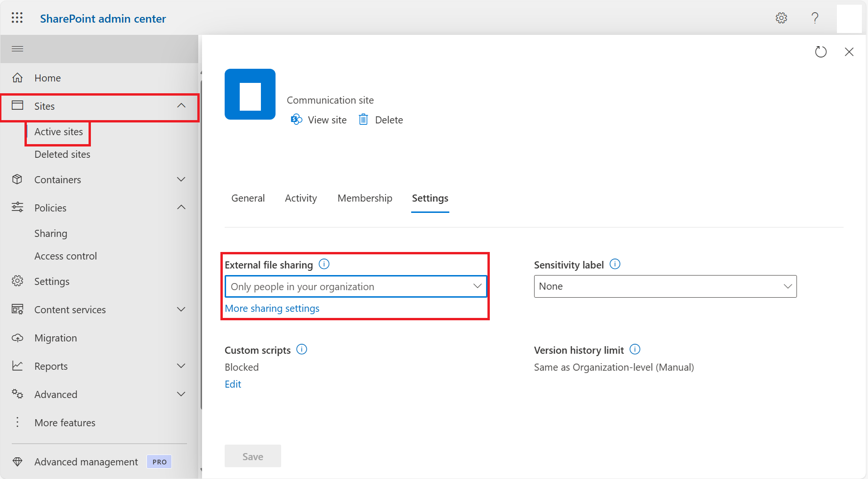Open Deleted sites in navigation
Viewport: 868px width, 479px height.
62,154
